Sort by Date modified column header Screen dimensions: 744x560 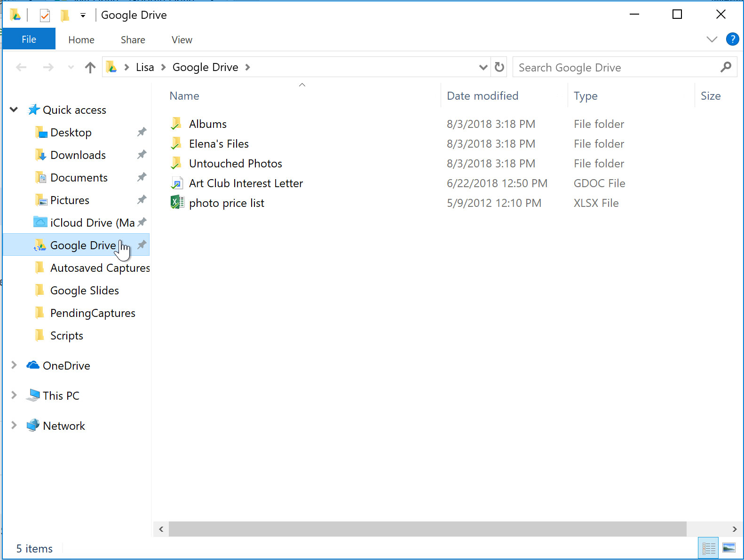[483, 96]
